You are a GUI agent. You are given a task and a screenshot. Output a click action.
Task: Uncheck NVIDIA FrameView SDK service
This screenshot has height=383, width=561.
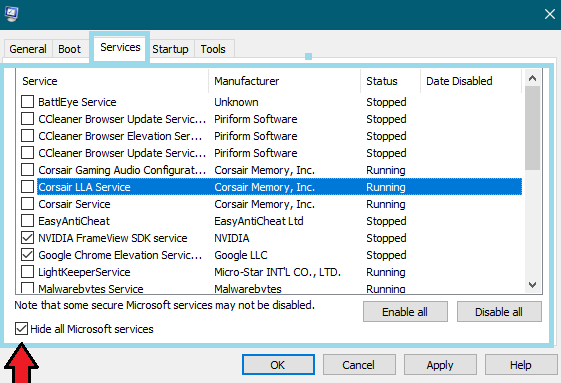point(28,238)
